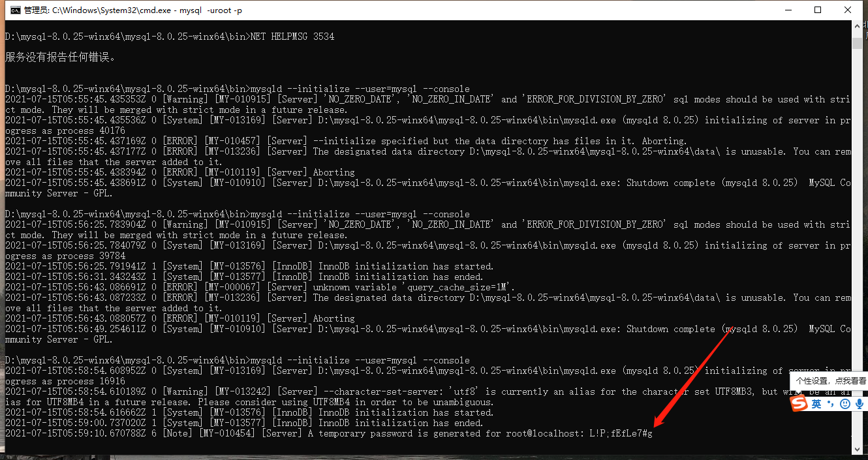The image size is (868, 460).
Task: Open the emoji panel via the smiley icon
Action: (845, 404)
